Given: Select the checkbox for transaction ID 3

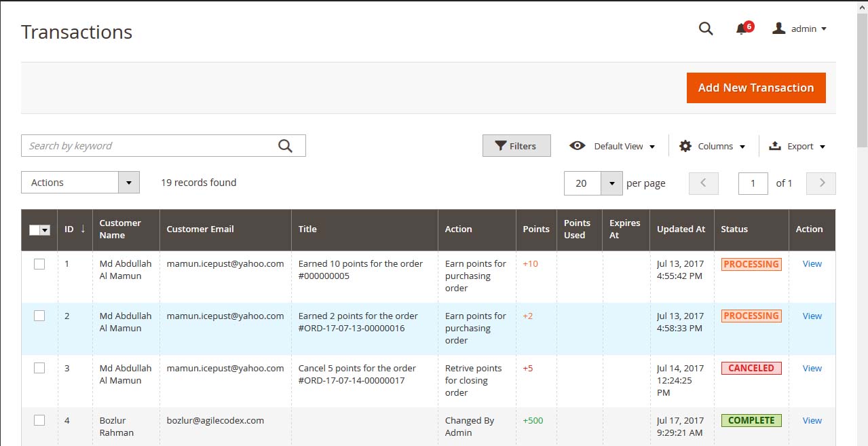Looking at the screenshot, I should [39, 368].
